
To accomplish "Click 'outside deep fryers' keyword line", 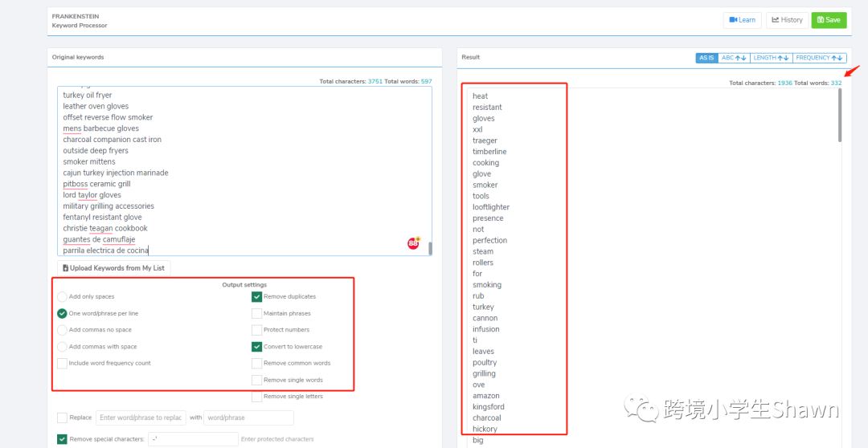I will [x=96, y=150].
